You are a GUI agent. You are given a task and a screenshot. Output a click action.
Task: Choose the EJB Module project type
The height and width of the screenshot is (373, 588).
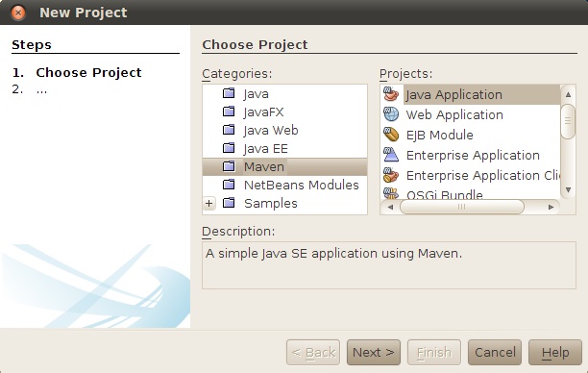click(439, 136)
